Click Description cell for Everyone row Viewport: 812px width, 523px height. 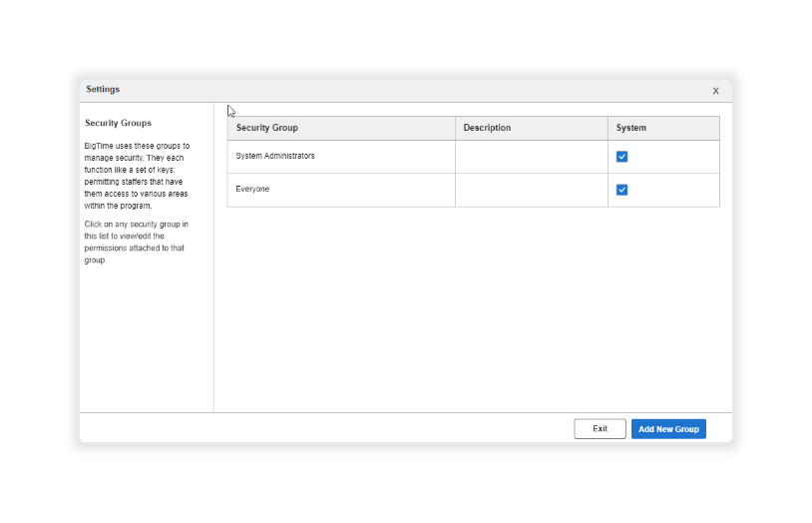pyautogui.click(x=532, y=190)
